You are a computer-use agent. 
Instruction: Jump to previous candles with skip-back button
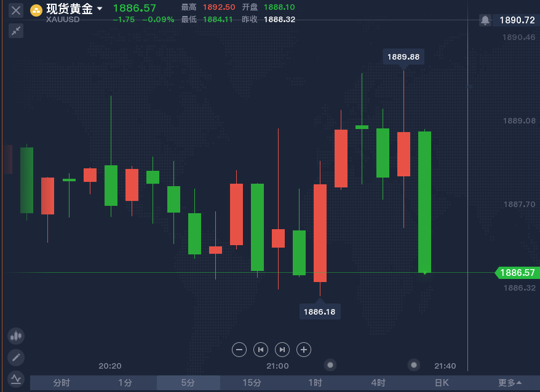[x=261, y=350]
